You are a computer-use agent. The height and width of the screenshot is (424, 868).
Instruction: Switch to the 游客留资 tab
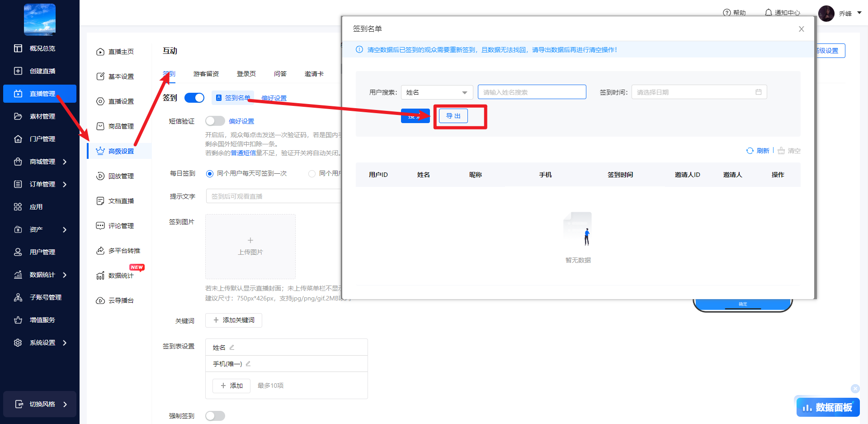[x=206, y=74]
